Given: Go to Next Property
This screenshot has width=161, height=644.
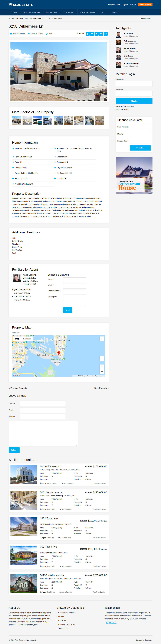Looking at the screenshot, I should (101, 388).
